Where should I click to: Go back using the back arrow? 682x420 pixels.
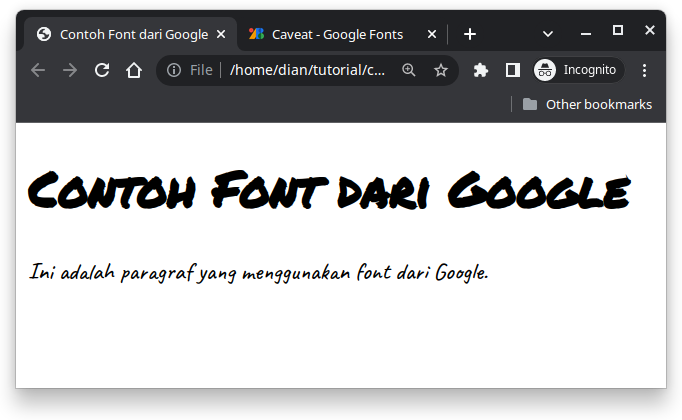click(x=38, y=70)
